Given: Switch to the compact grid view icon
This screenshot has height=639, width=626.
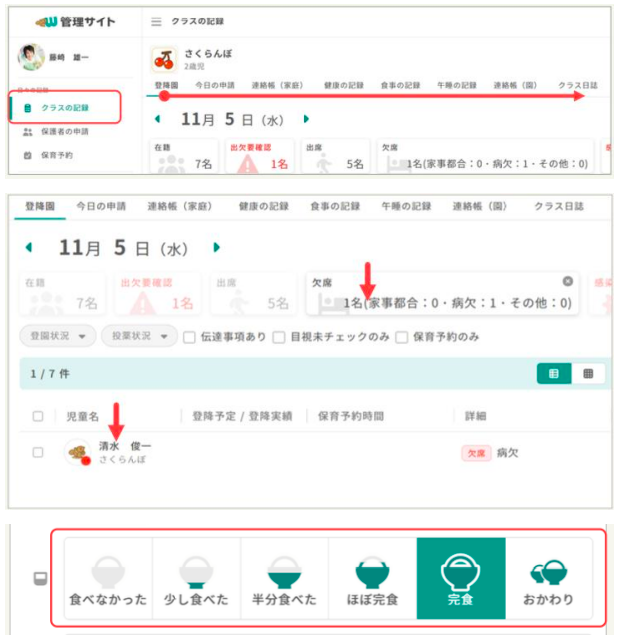Looking at the screenshot, I should tap(588, 373).
